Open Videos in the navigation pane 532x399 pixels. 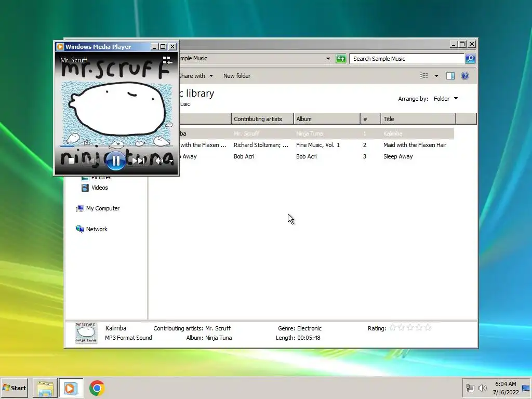click(99, 188)
